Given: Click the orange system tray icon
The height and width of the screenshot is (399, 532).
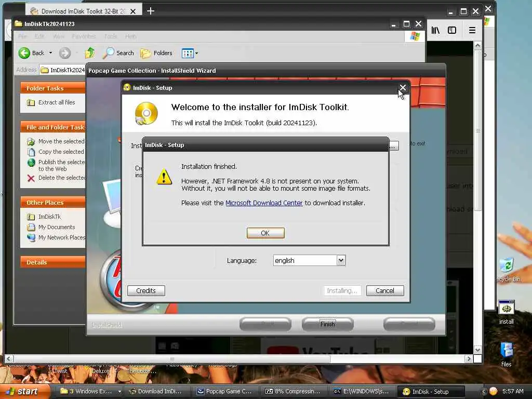Looking at the screenshot, I should click(x=493, y=391).
